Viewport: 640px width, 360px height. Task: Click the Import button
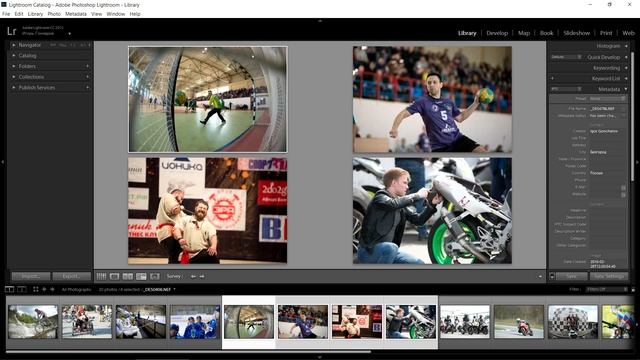point(31,276)
